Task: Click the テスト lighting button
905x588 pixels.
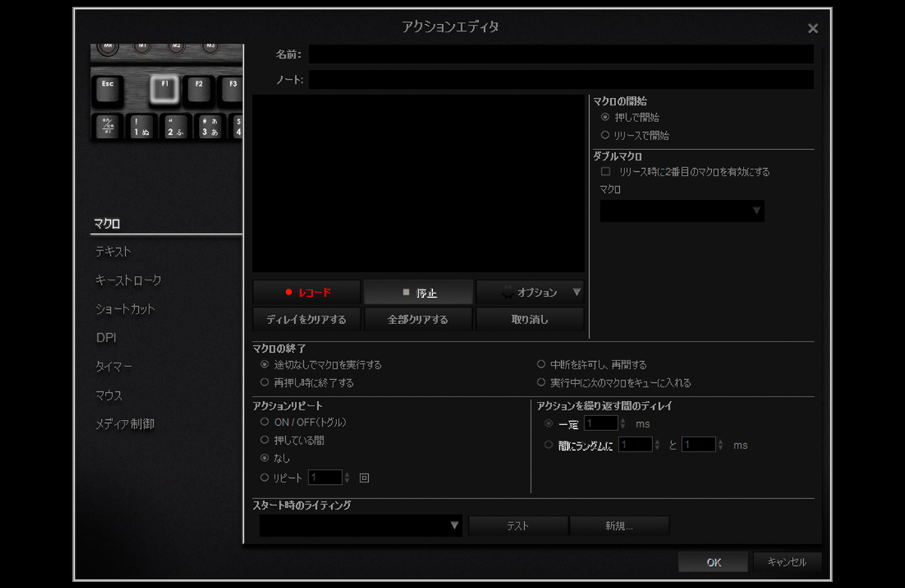Action: coord(518,525)
